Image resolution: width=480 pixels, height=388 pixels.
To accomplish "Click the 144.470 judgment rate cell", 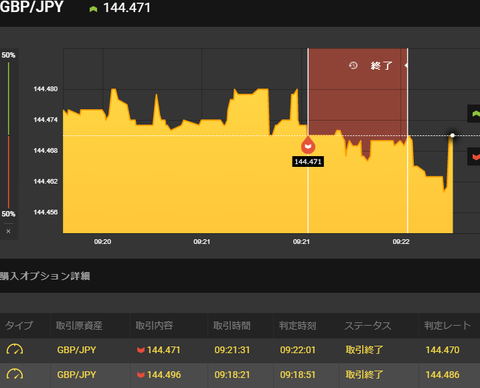I will [442, 350].
